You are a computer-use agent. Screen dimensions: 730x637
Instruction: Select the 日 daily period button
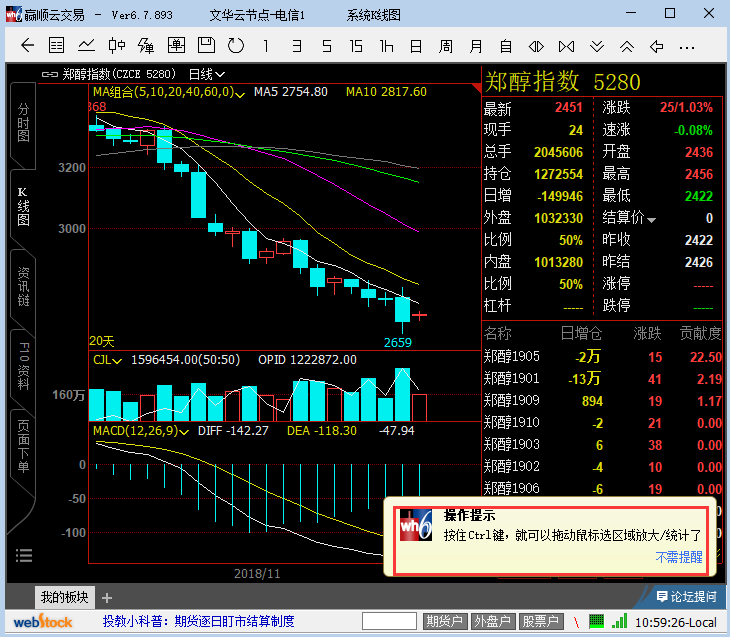[x=415, y=46]
